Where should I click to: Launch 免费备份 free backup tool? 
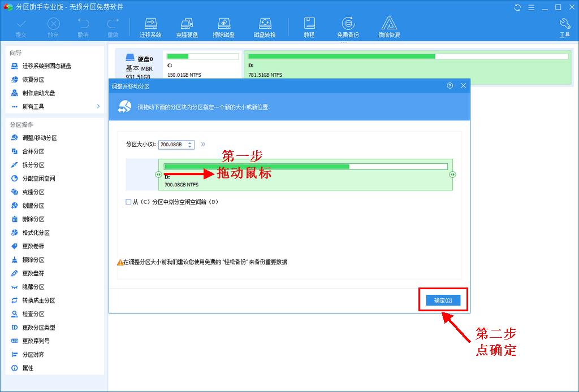tap(349, 27)
